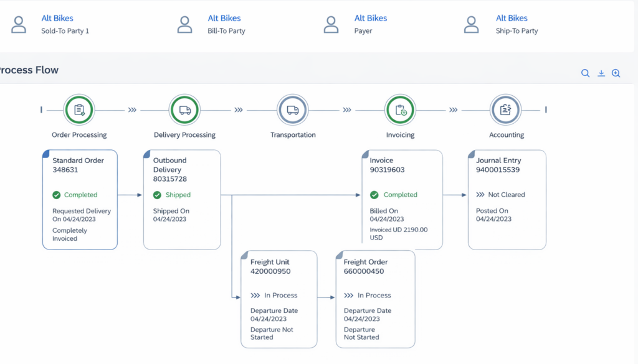This screenshot has height=364, width=638.
Task: Select Freight Unit 420000950 card
Action: click(279, 299)
